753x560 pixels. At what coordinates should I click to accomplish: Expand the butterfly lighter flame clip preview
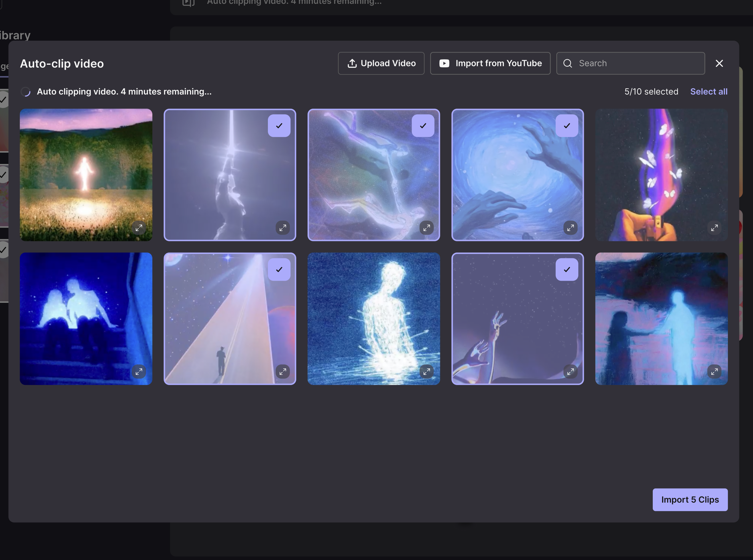click(714, 228)
